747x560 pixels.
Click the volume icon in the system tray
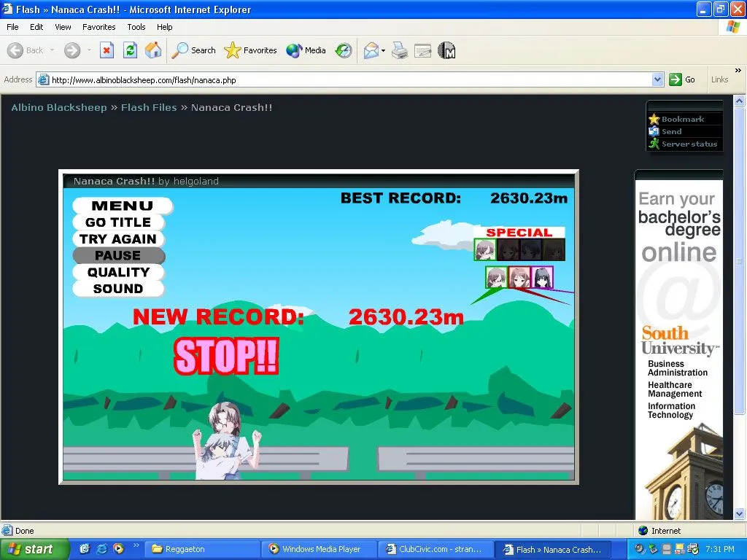[x=639, y=548]
